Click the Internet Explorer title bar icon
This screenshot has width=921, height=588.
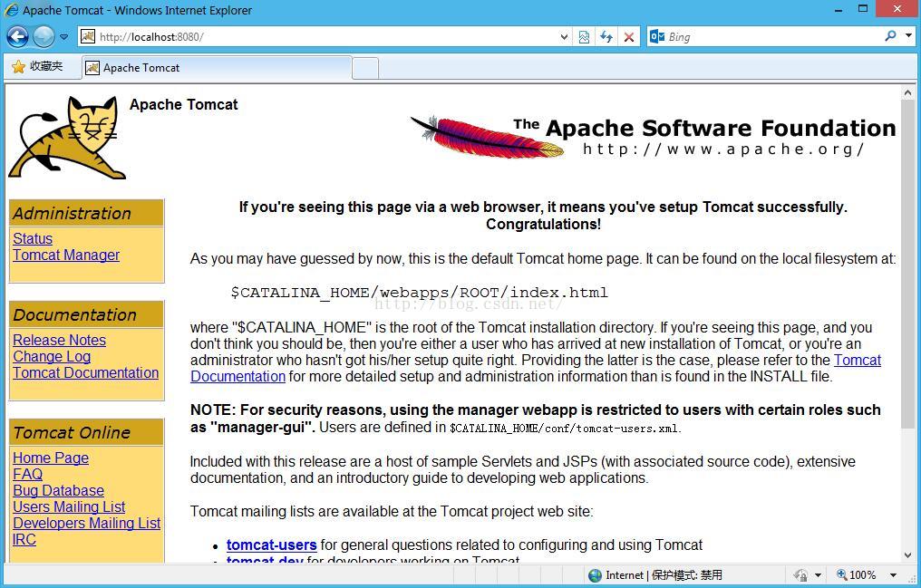(x=11, y=10)
